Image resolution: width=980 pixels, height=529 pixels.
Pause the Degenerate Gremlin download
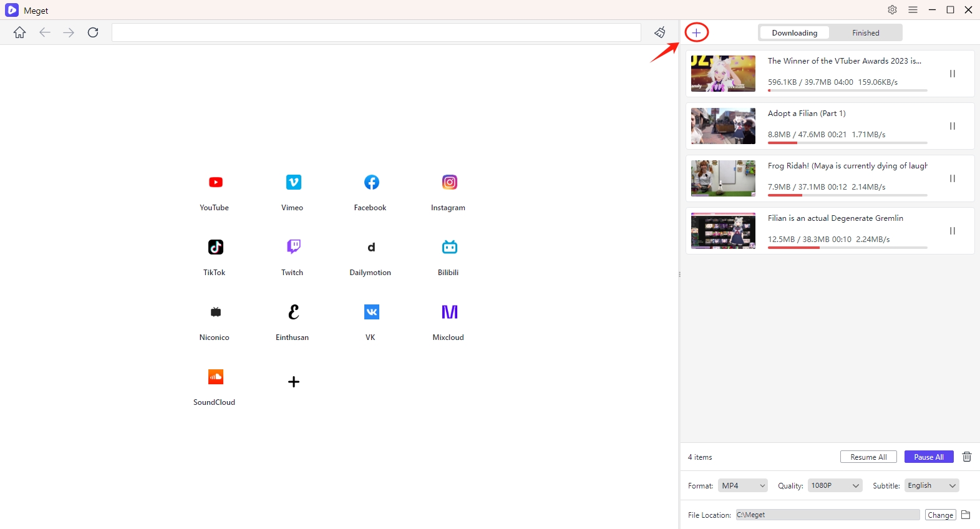tap(953, 231)
